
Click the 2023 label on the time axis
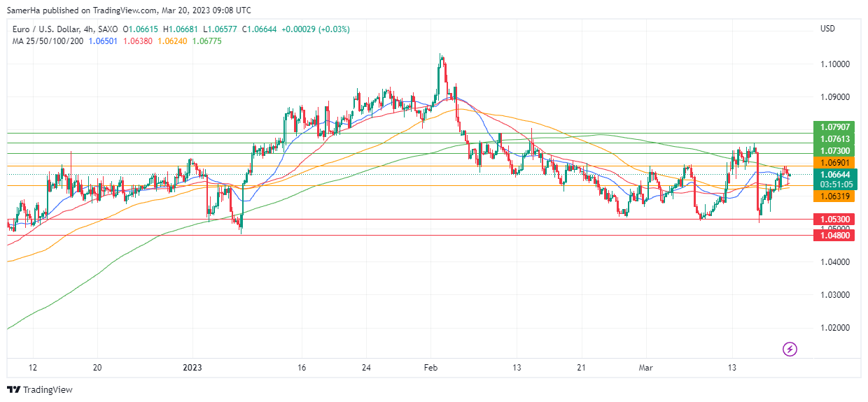(x=192, y=368)
